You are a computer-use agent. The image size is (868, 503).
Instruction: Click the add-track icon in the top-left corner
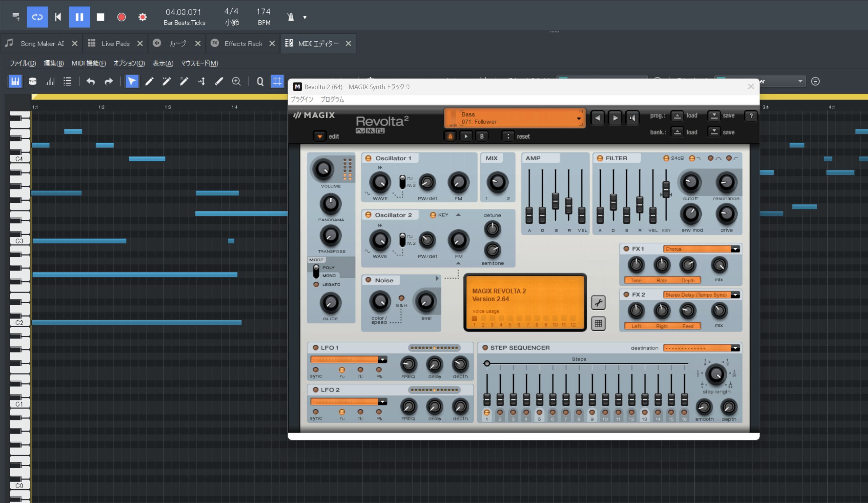tap(16, 16)
